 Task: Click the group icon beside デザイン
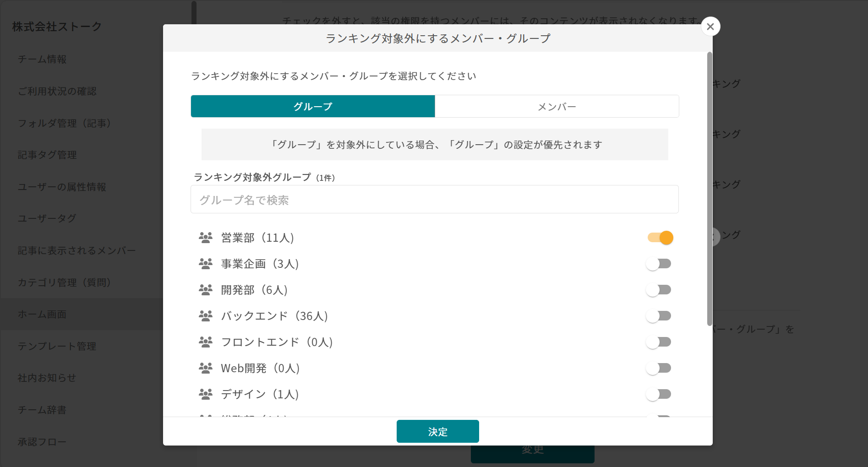point(205,394)
